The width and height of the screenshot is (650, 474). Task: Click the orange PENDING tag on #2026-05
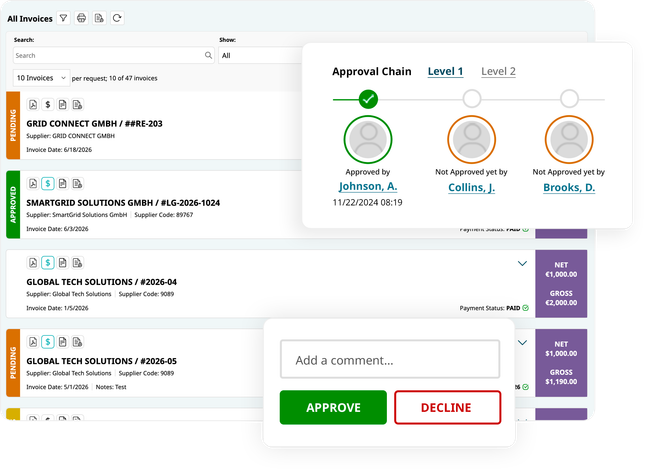13,363
